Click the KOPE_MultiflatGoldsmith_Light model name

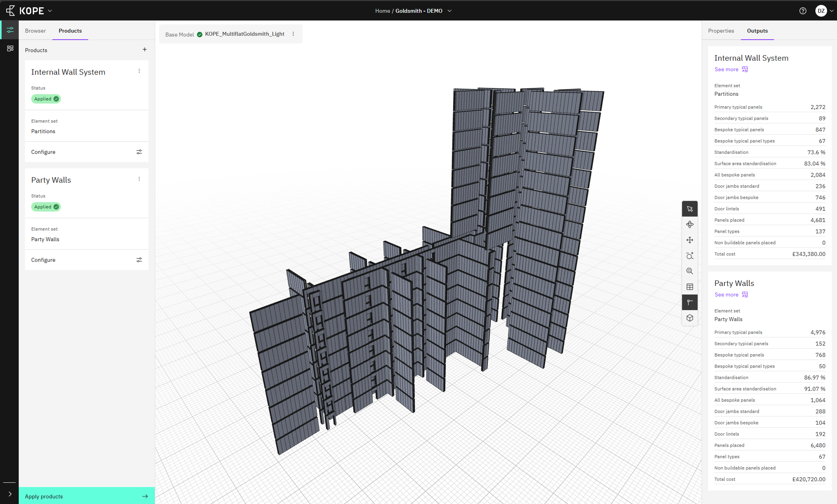tap(244, 34)
